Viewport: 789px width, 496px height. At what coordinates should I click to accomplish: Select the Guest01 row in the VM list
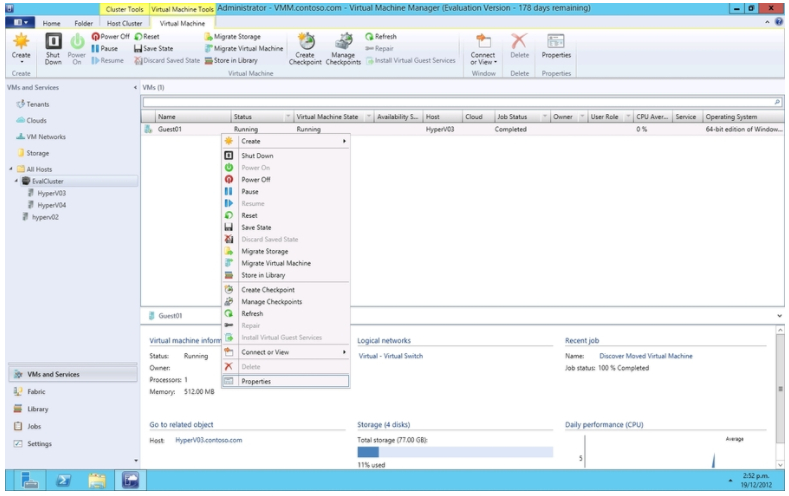pyautogui.click(x=462, y=129)
